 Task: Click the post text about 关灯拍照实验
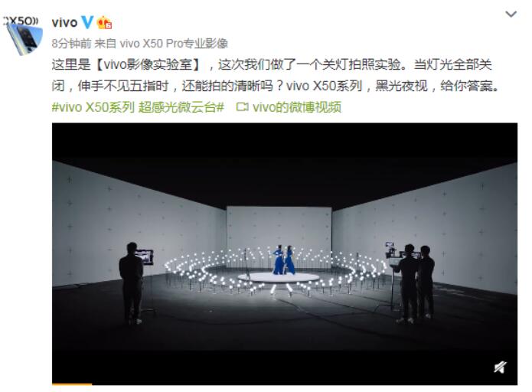pyautogui.click(x=276, y=75)
